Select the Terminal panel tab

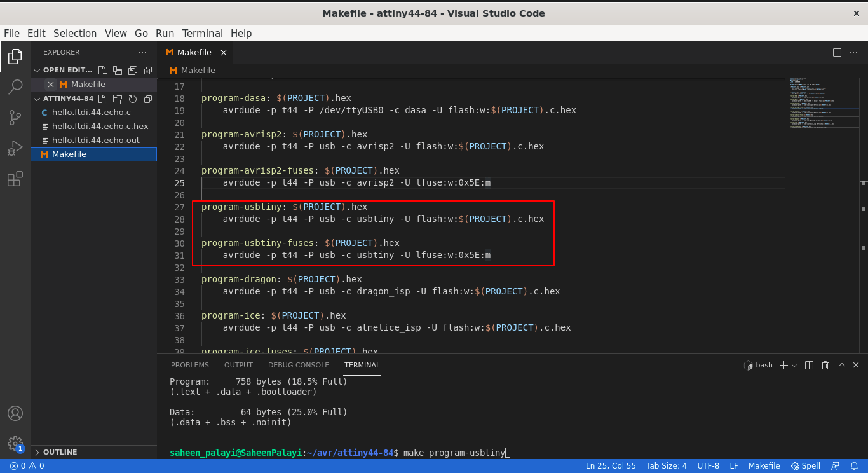[x=362, y=365]
